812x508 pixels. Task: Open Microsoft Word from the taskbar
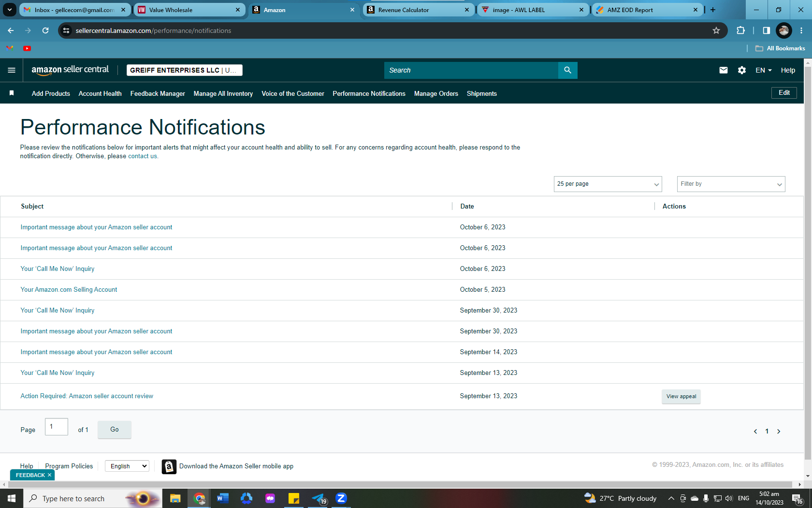pyautogui.click(x=222, y=498)
